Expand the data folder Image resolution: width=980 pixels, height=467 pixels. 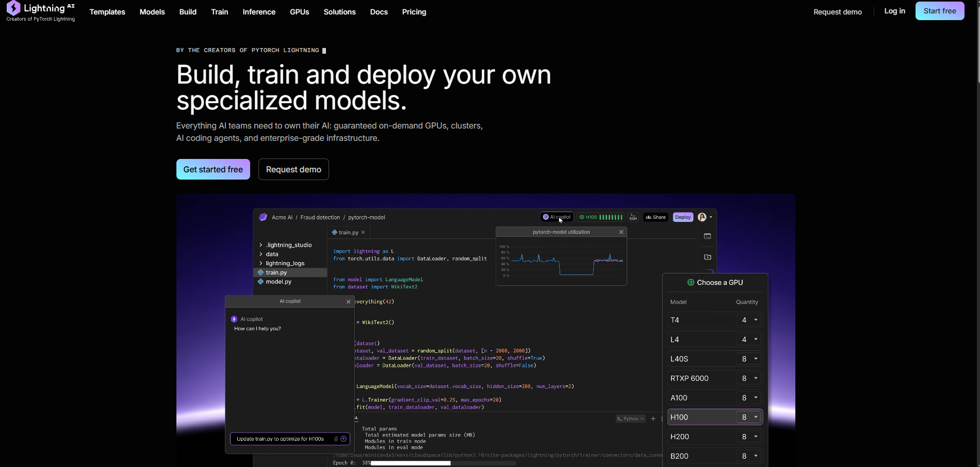point(261,254)
